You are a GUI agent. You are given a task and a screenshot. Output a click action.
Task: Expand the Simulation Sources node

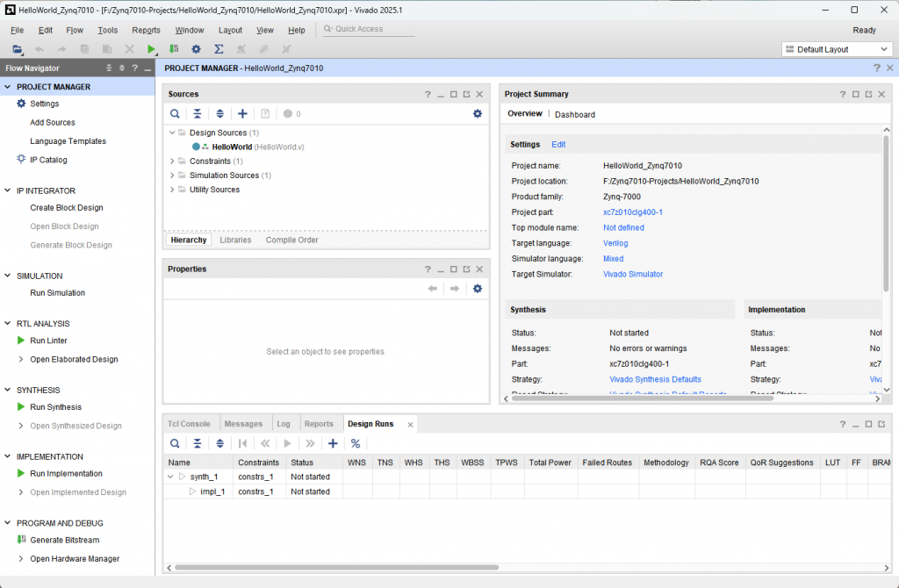point(172,176)
